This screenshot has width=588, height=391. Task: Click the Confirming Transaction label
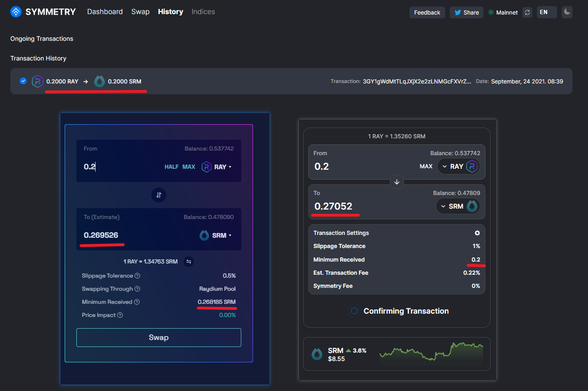coord(406,311)
